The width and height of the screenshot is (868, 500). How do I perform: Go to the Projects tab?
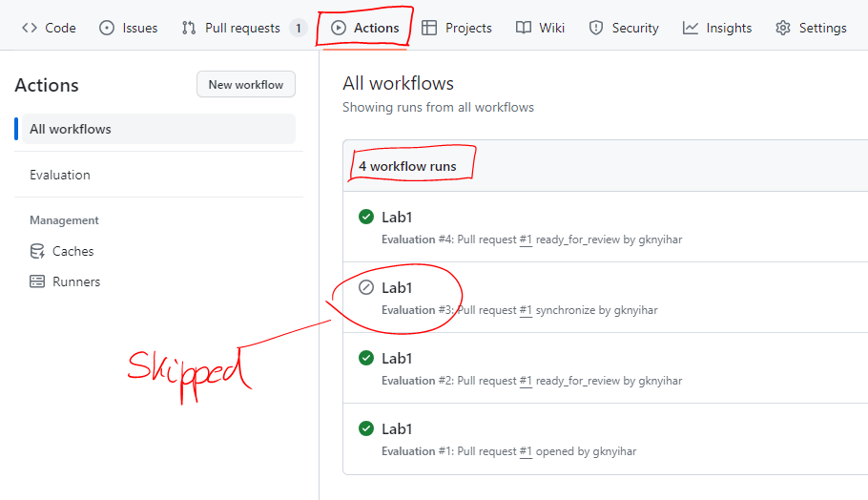coord(457,28)
